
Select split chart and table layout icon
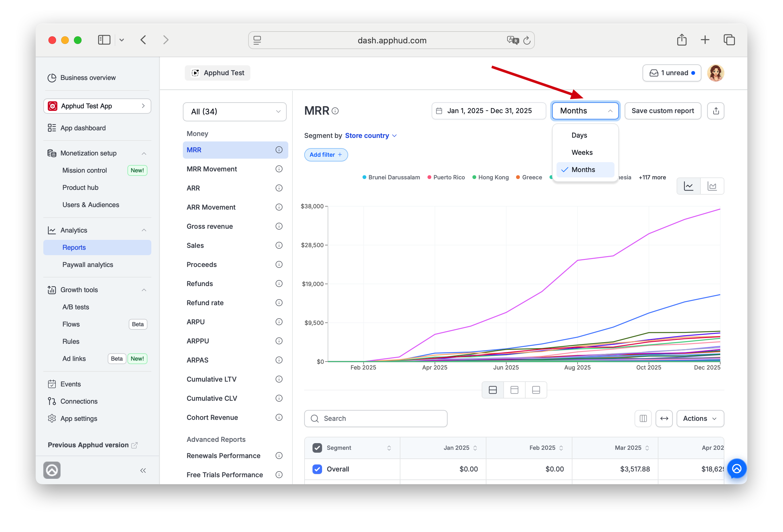(492, 390)
